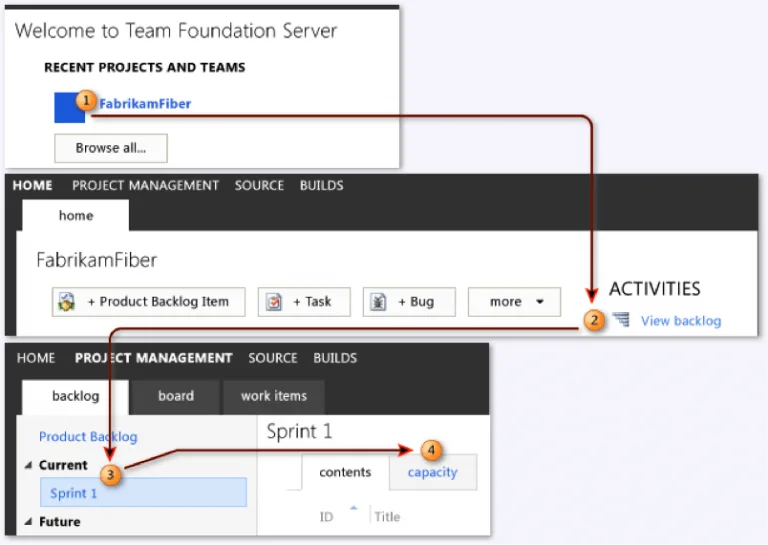Switch to the capacity tab
Viewport: 768px width, 545px height.
[433, 472]
